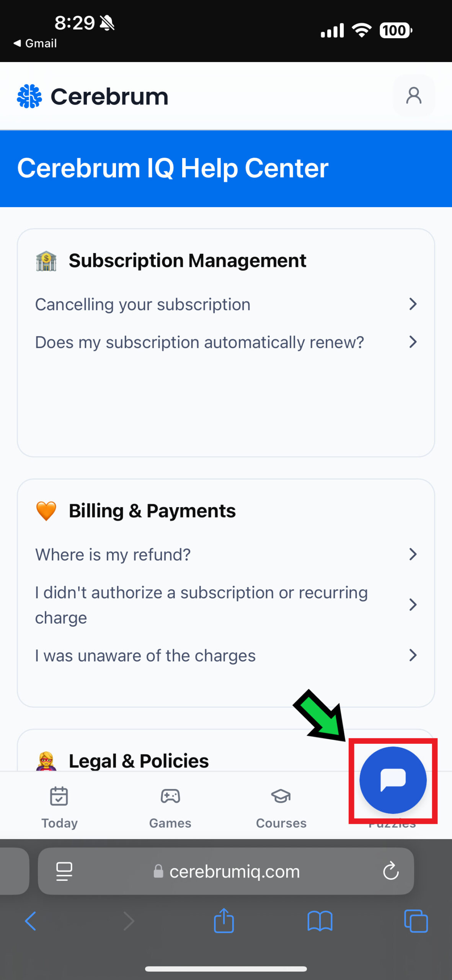452x980 pixels.
Task: Open "Does my subscription automatically renew?" article
Action: point(199,342)
